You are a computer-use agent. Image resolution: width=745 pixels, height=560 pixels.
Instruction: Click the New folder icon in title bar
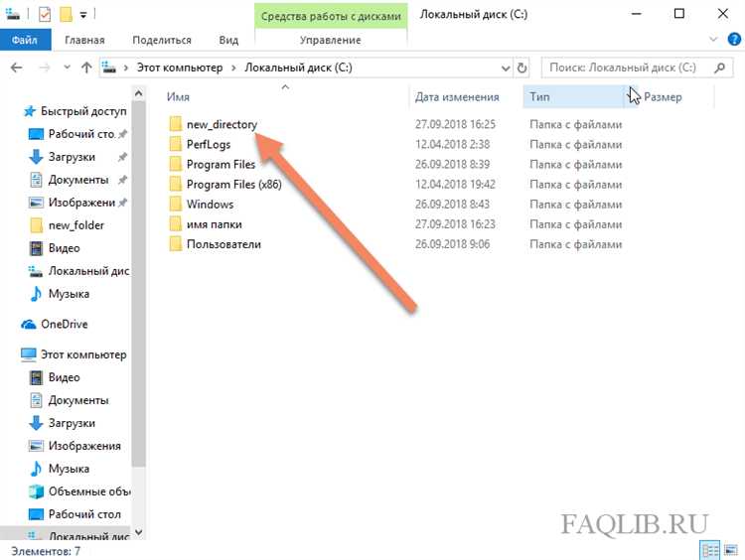pos(66,15)
